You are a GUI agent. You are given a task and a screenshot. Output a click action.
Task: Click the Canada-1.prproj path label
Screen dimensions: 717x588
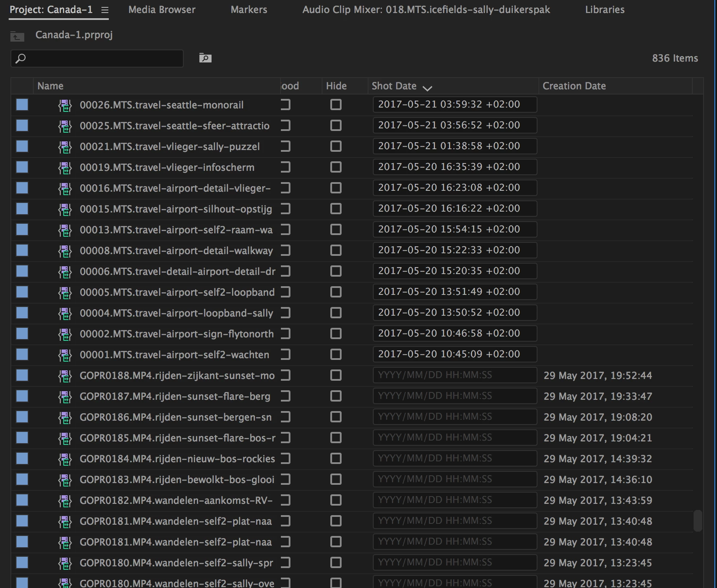pos(74,35)
